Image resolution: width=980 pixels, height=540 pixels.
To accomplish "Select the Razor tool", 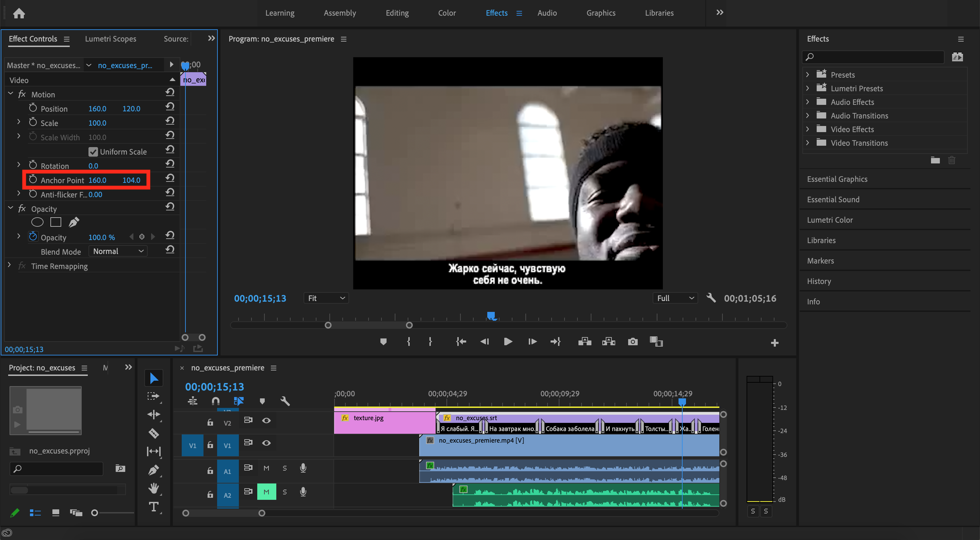I will (154, 433).
